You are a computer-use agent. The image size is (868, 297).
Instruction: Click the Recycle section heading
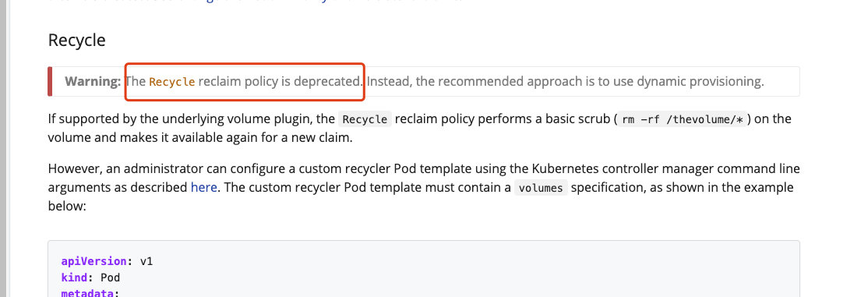(77, 41)
